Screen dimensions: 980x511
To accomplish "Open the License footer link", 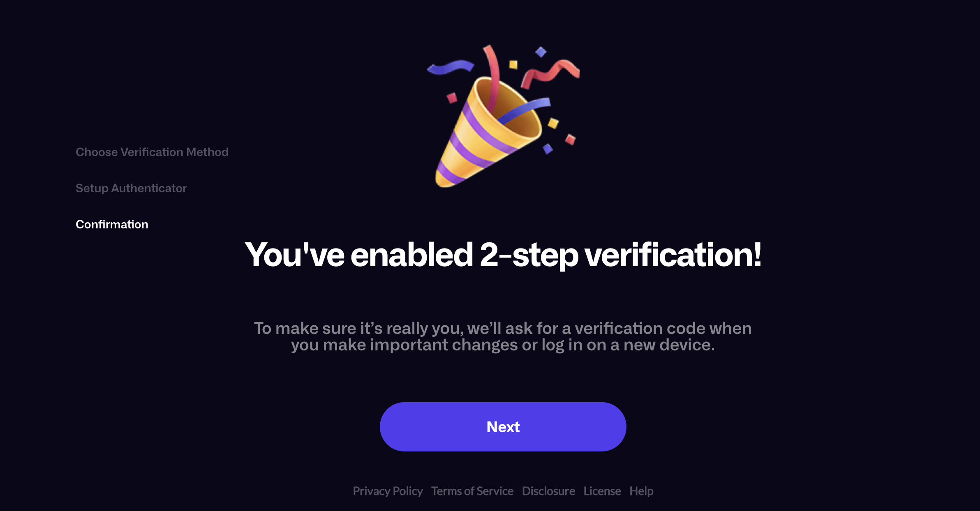I will point(602,491).
